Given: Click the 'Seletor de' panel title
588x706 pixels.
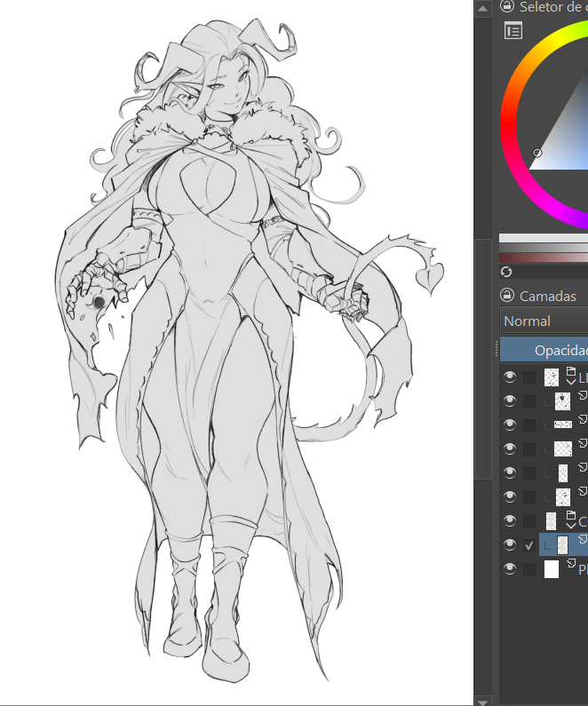Looking at the screenshot, I should coord(551,7).
